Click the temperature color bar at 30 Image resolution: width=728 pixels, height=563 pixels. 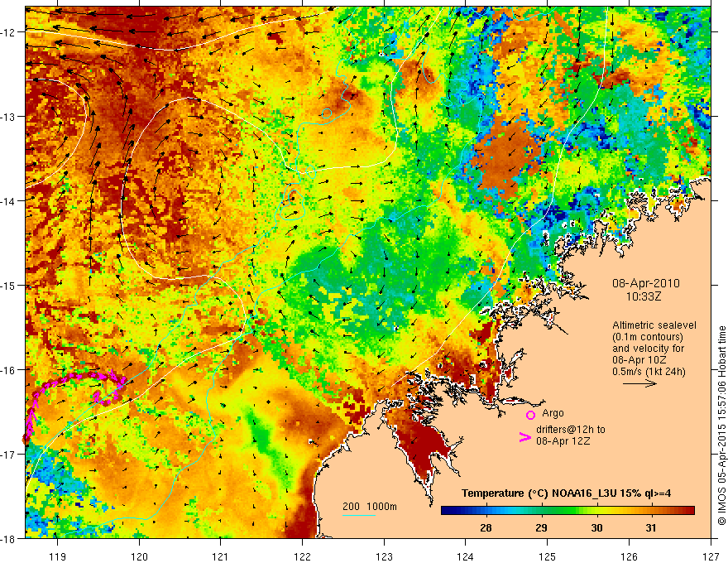point(596,511)
